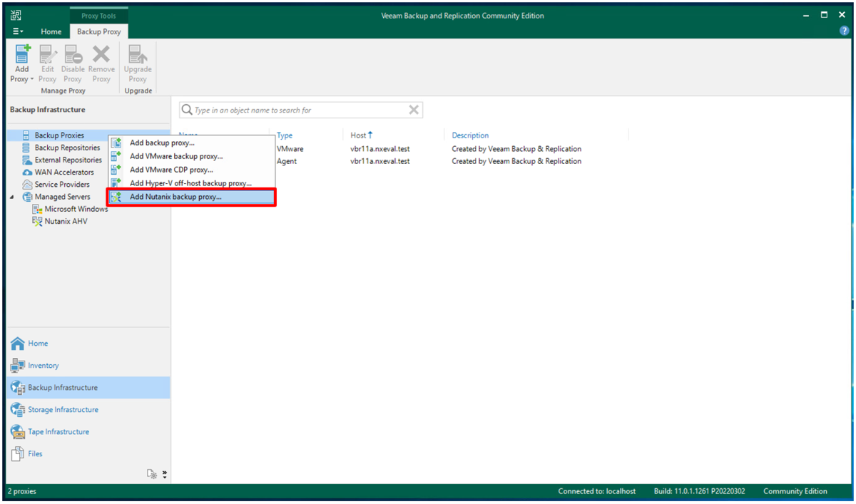Choose Add Nutanix backup proxy... entry
Screen dimensions: 856x504
click(191, 197)
